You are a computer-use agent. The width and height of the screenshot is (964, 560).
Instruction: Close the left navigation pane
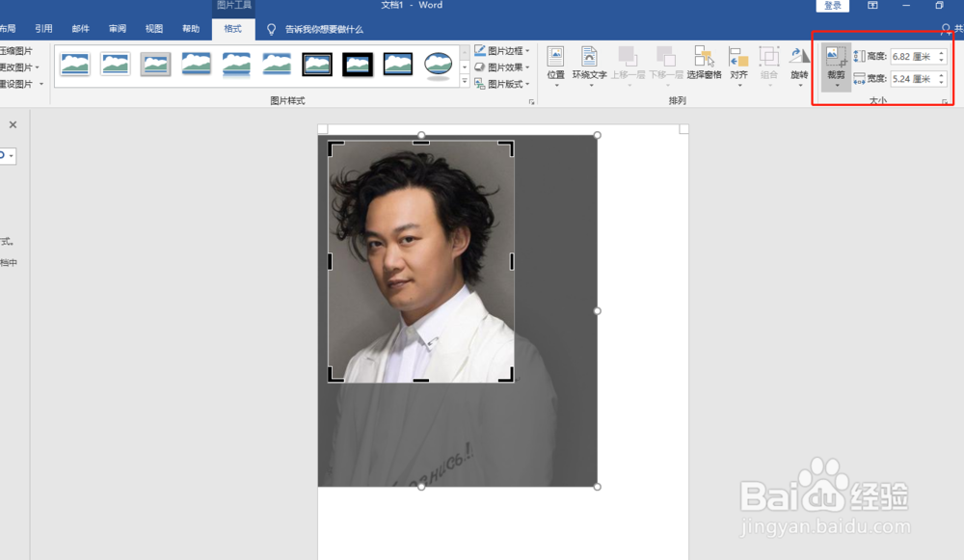pos(13,124)
